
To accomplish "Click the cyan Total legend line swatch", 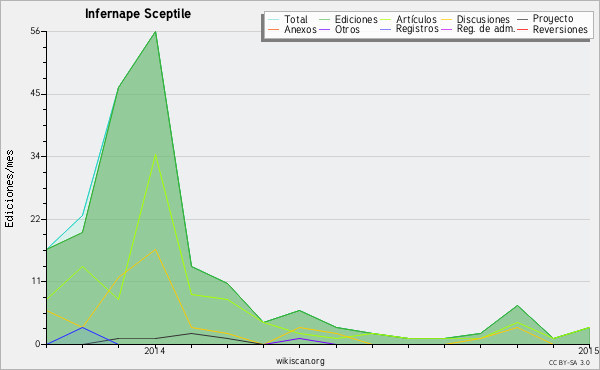I will [274, 19].
